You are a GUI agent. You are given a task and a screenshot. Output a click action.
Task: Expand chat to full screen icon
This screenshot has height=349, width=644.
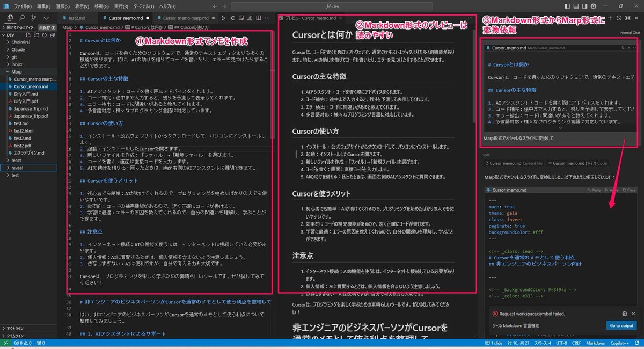coord(628,18)
